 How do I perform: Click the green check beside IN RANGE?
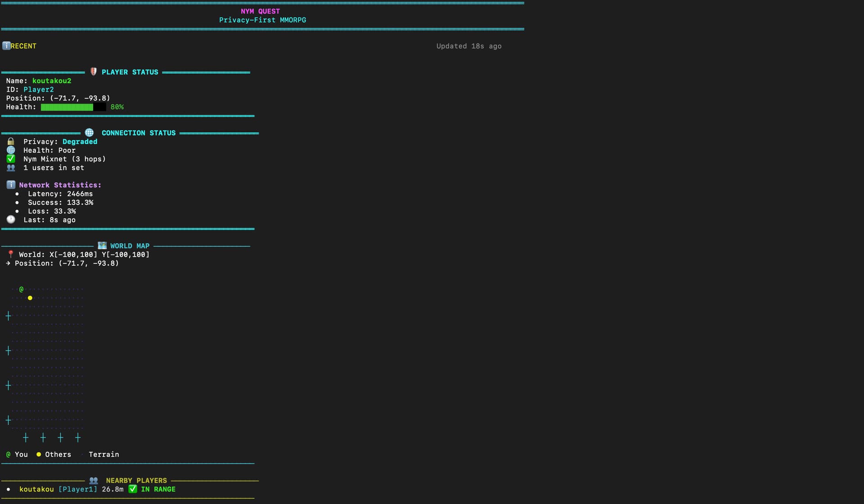(x=133, y=489)
